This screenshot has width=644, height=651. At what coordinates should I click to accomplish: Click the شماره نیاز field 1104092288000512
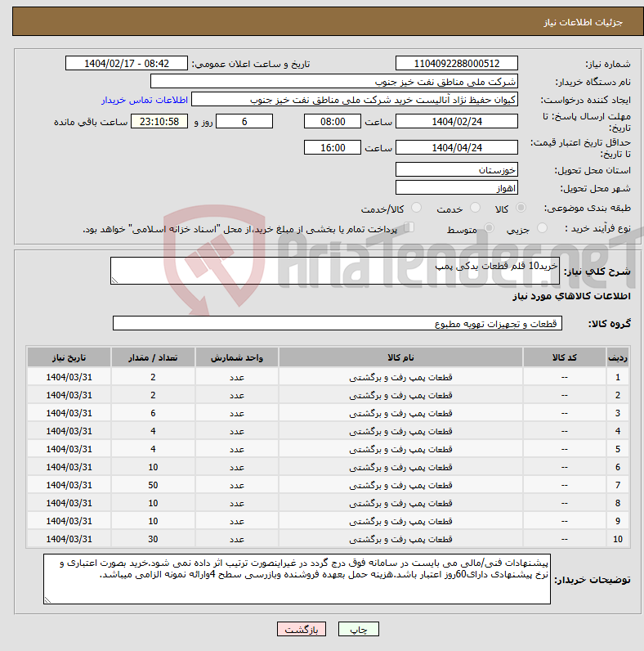pyautogui.click(x=457, y=64)
